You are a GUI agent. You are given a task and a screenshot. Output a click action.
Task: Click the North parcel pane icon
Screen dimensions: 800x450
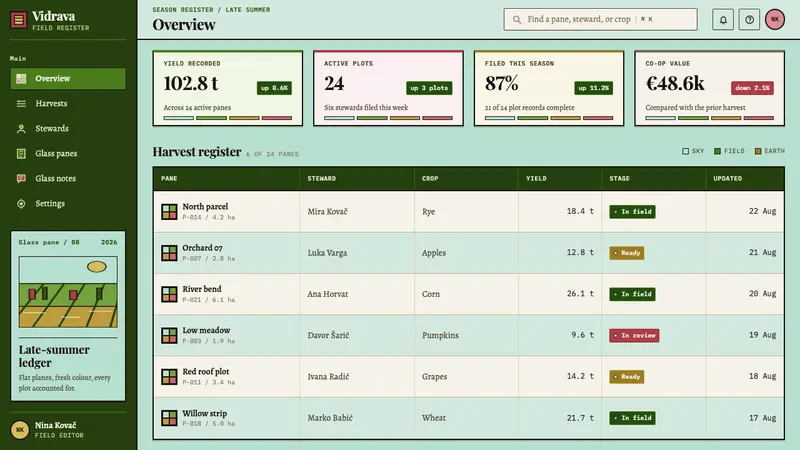pyautogui.click(x=169, y=212)
